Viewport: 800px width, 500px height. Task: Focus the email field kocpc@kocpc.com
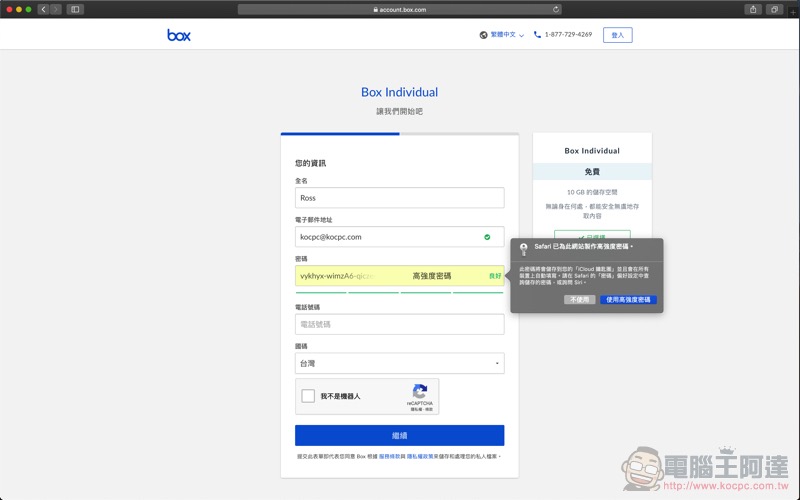pos(399,237)
